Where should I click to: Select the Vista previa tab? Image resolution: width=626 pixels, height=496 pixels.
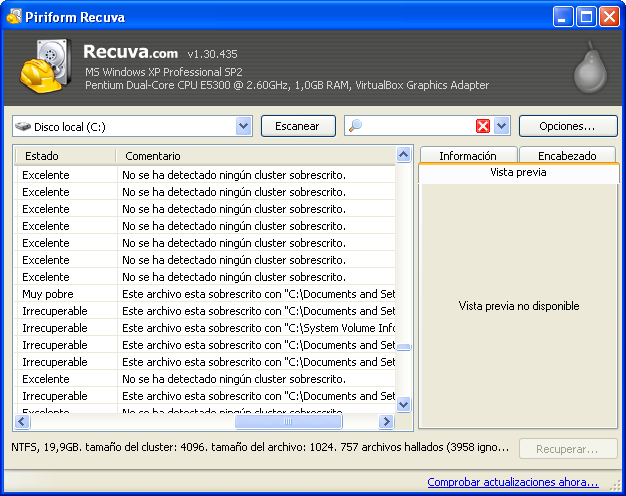click(517, 173)
